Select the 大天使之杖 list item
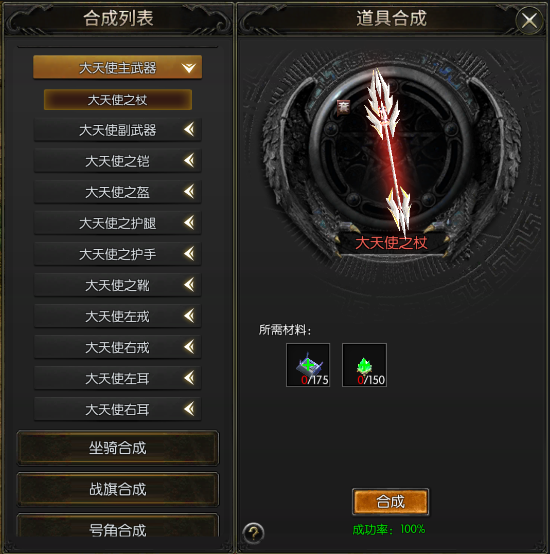 [x=118, y=100]
